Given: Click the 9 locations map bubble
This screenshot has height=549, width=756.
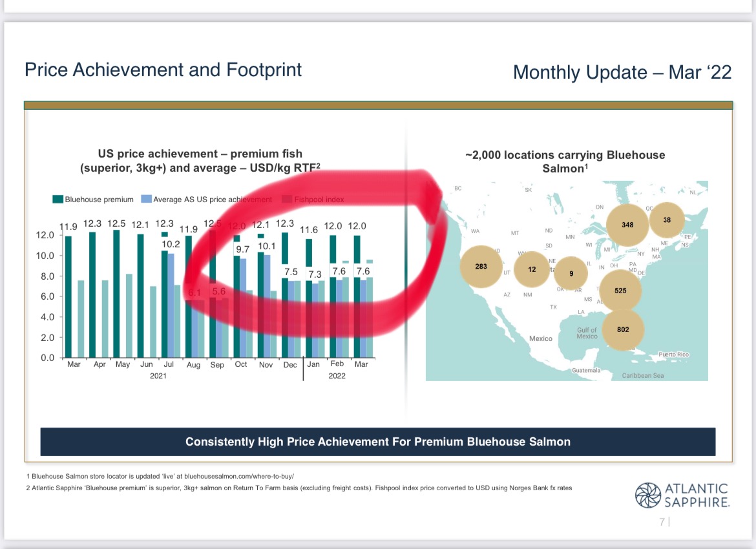Looking at the screenshot, I should pyautogui.click(x=571, y=273).
